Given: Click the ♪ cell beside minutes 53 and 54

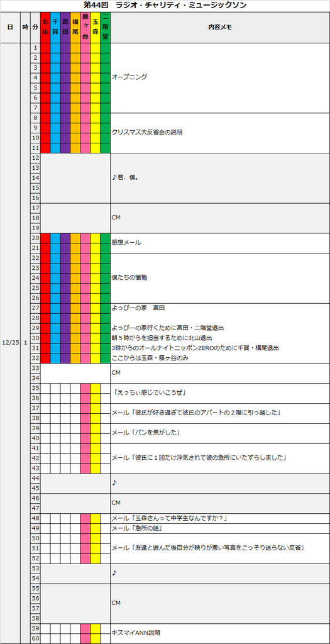Looking at the screenshot, I should [220, 573].
